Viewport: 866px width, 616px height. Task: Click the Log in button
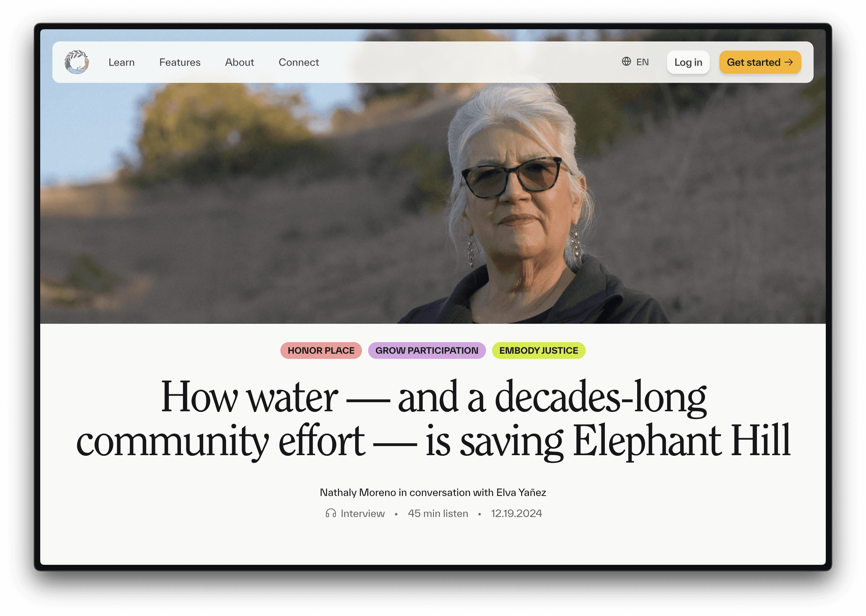[688, 62]
